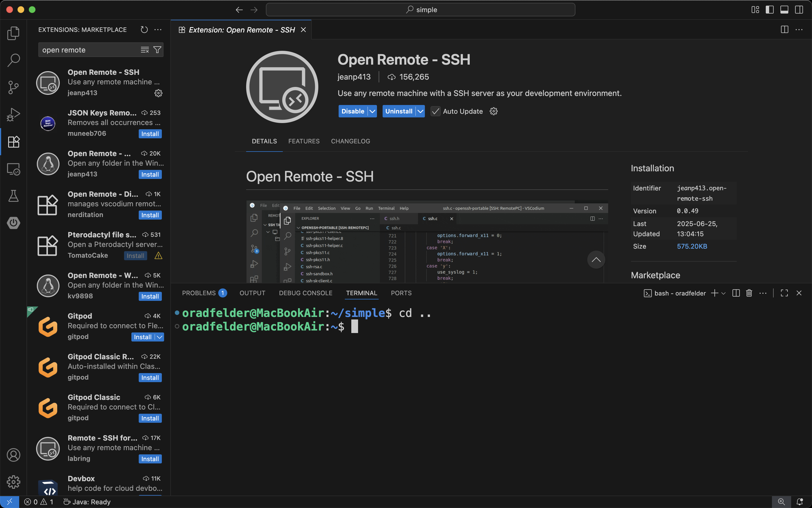Screen dimensions: 812x508
Task: Click the remote window indicator in status bar
Action: coord(9,502)
